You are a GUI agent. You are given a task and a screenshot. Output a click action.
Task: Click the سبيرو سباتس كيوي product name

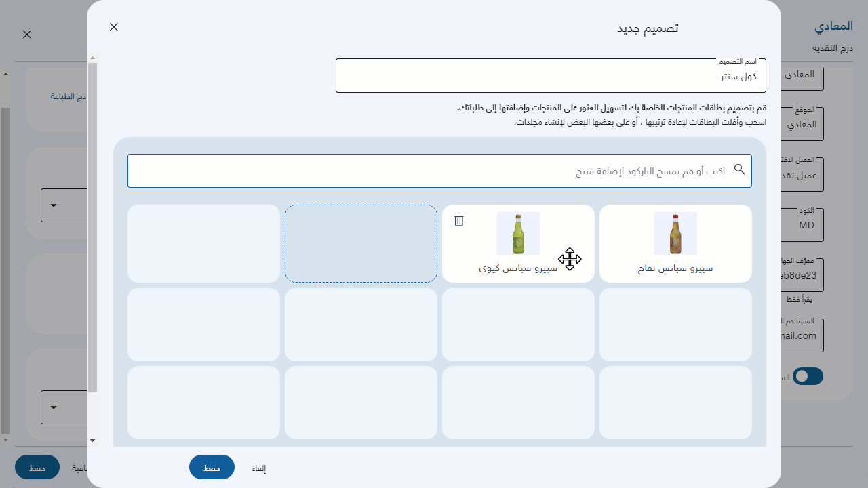click(518, 268)
